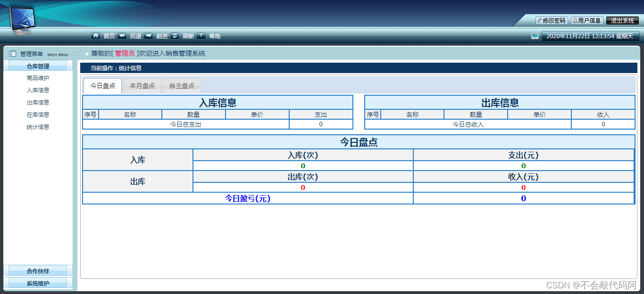This screenshot has height=294, width=644.
Task: Click the 当前操作：统计信息 header bar
Action: 359,68
